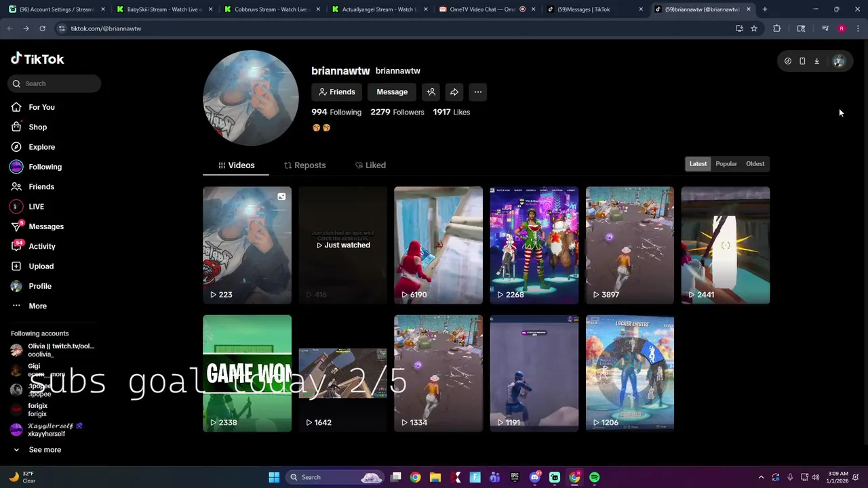The height and width of the screenshot is (488, 868).
Task: View site information icon in address bar
Action: [62, 28]
